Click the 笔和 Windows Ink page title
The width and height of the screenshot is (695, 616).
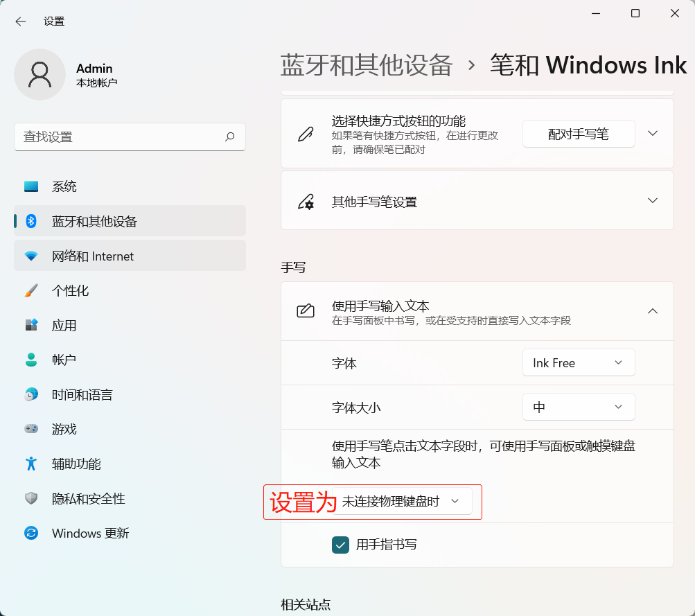[588, 65]
